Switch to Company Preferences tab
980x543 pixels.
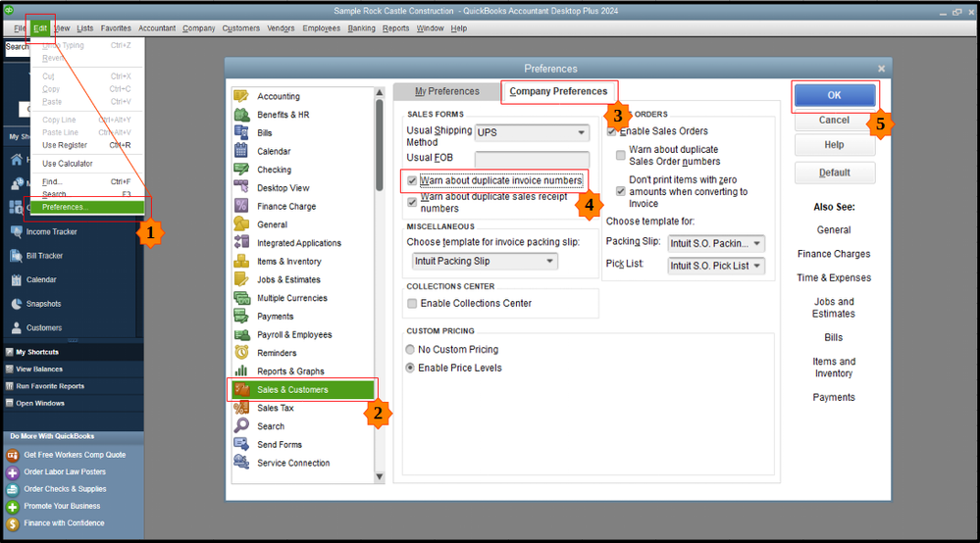pyautogui.click(x=558, y=91)
